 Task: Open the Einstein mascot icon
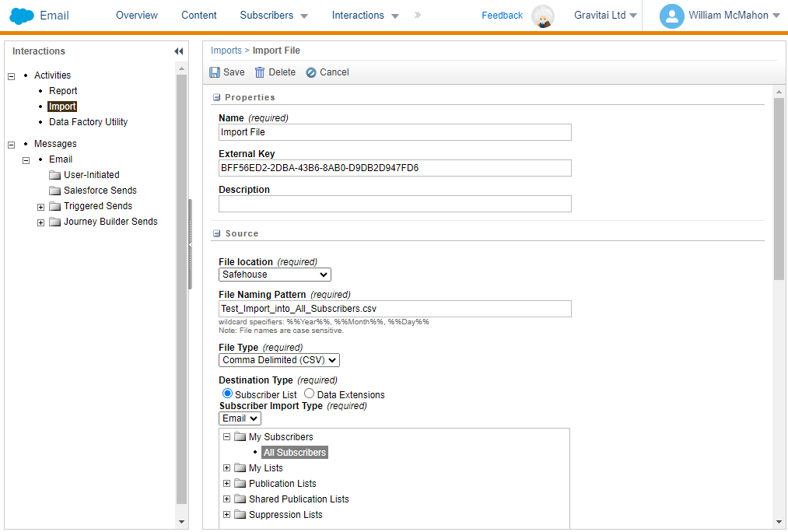click(542, 16)
